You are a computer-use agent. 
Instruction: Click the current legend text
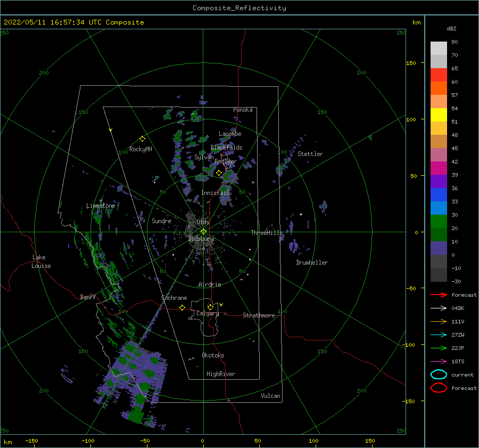tap(463, 374)
